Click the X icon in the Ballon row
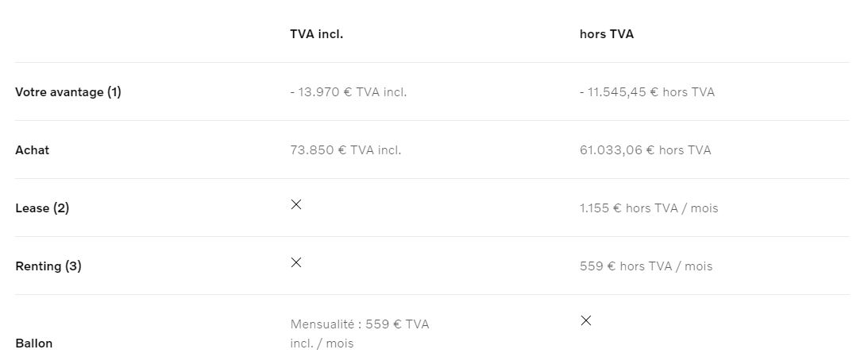Viewport: 868px width, 357px height. click(586, 320)
